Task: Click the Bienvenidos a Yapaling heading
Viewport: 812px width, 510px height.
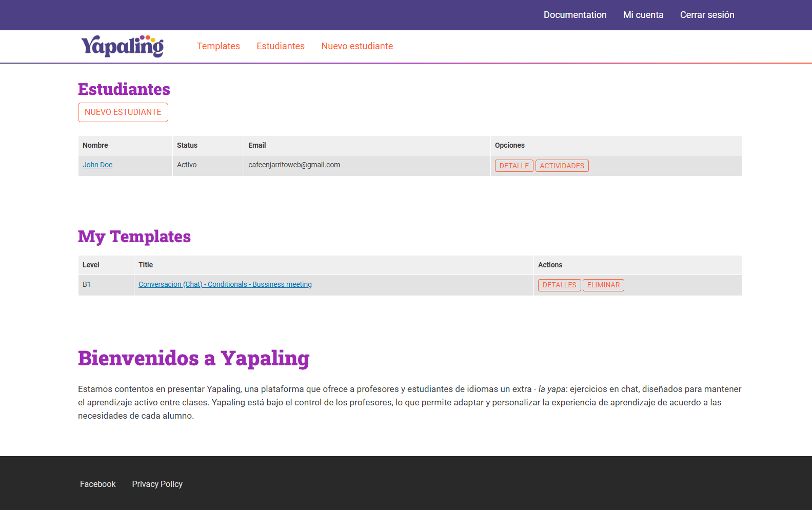Action: pyautogui.click(x=194, y=358)
